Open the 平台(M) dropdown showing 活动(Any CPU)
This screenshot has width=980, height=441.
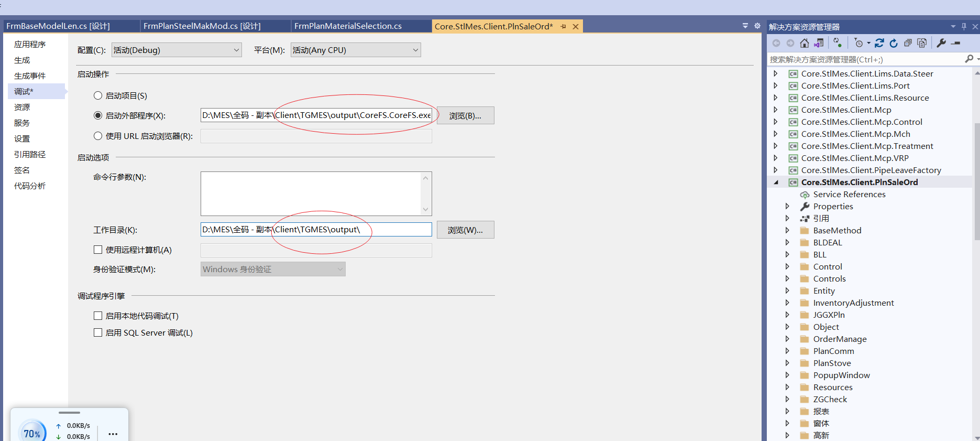[x=356, y=50]
